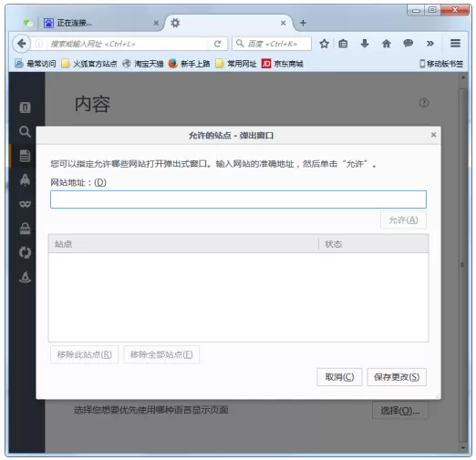Bookmark this page with the star icon
Viewport: 476px width, 460px height.
(324, 44)
